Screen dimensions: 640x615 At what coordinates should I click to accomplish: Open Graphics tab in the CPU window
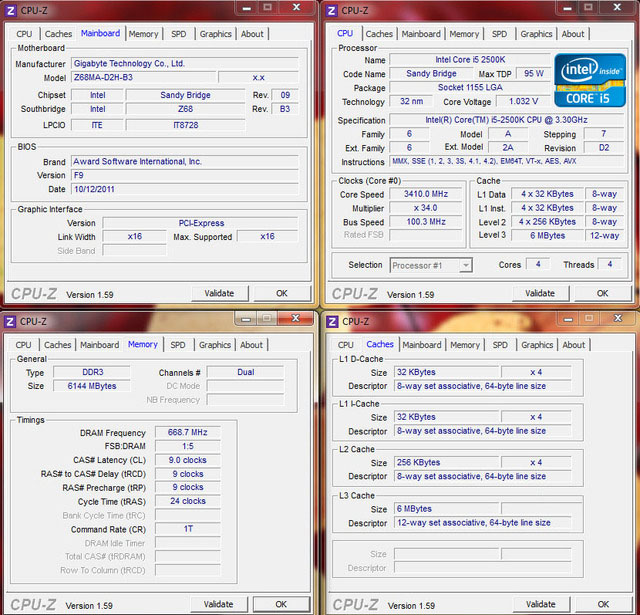point(536,34)
